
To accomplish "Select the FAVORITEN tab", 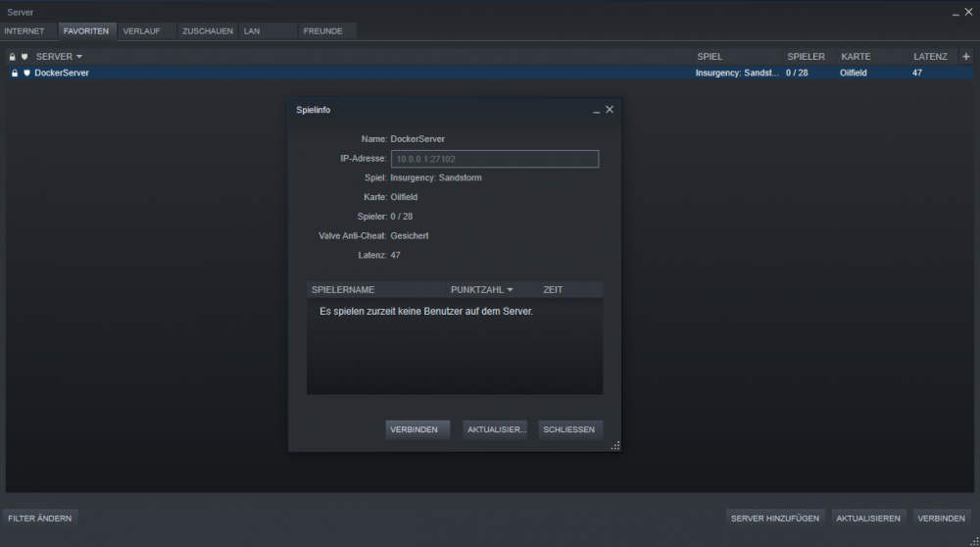I will [86, 31].
